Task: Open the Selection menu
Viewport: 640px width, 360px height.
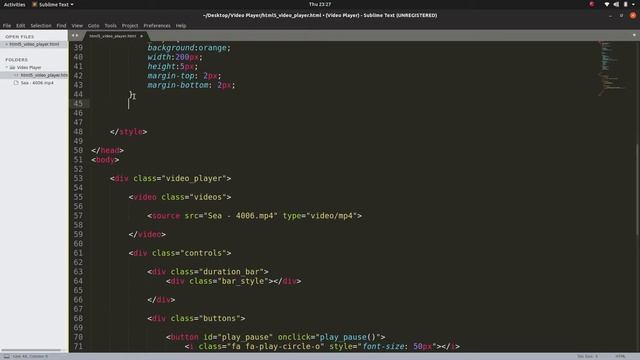Action: point(41,25)
